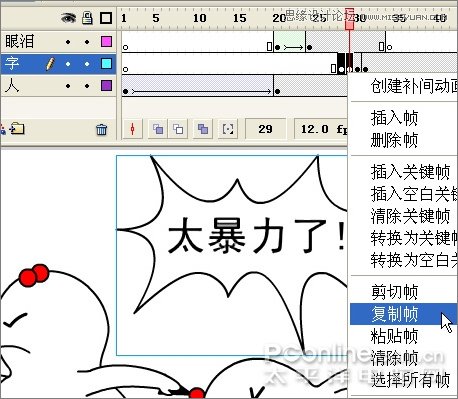Choose 创建补间动画 from context menu
The height and width of the screenshot is (399, 458).
pos(403,86)
